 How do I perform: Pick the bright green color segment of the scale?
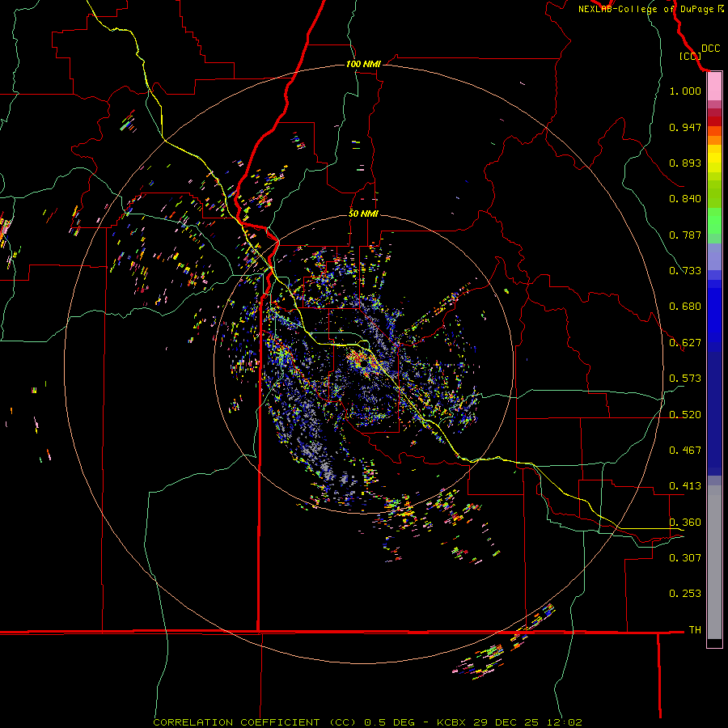click(714, 221)
